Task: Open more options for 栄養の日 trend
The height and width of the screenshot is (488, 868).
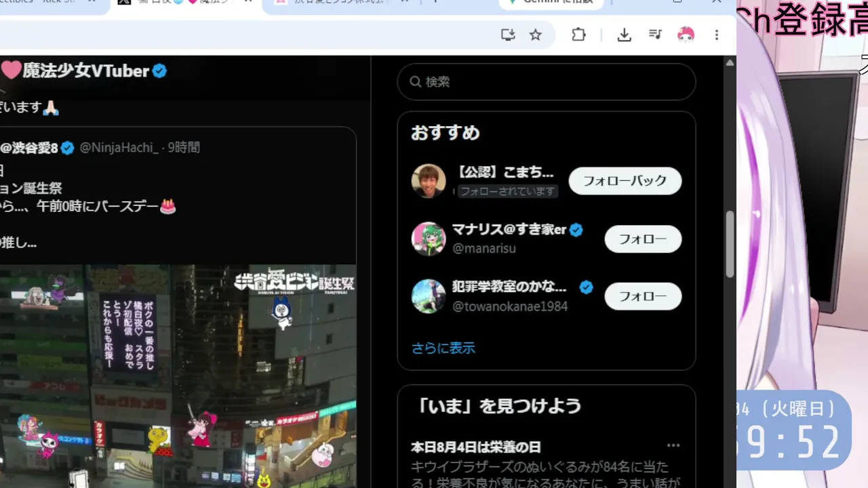Action: (x=673, y=445)
